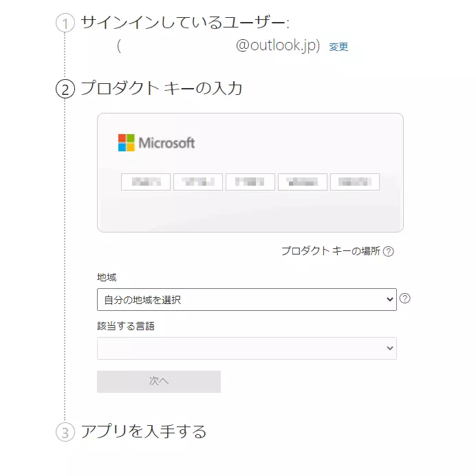Click the help icon beside region dropdown
Screen dimensions: 476x476
click(x=404, y=299)
